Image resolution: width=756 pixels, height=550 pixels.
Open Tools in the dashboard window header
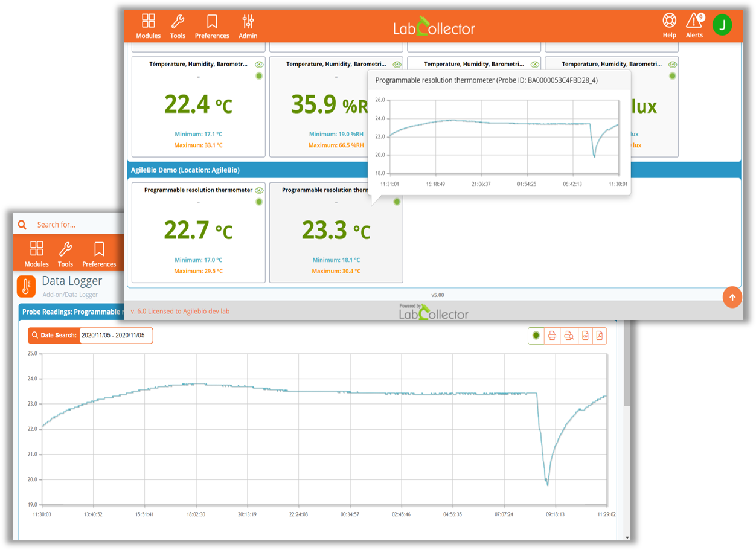tap(178, 27)
